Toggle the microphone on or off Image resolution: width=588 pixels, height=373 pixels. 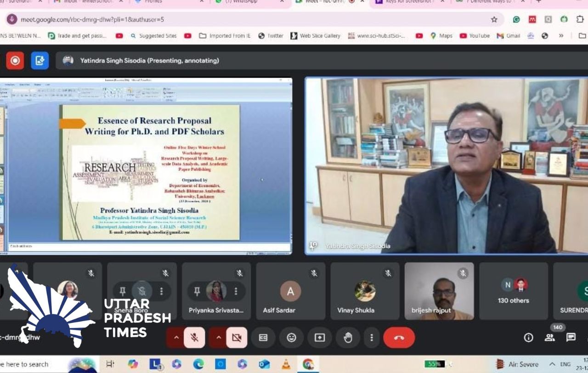pos(194,338)
